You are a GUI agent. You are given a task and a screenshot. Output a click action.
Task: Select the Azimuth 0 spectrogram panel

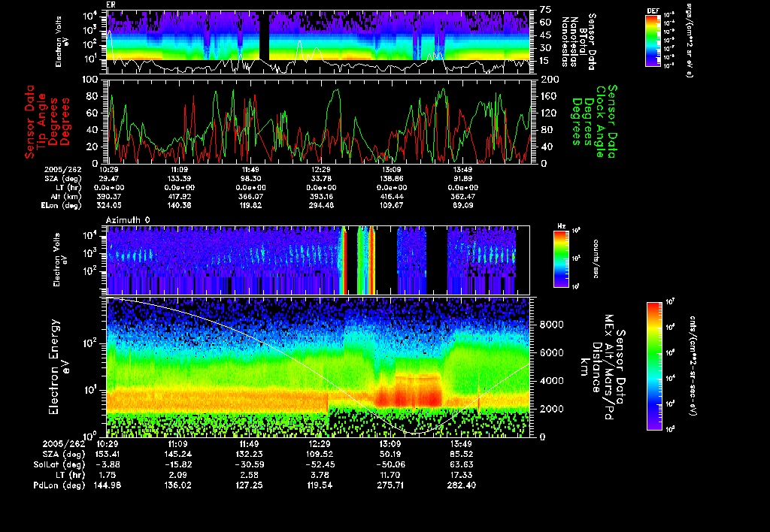[319, 260]
